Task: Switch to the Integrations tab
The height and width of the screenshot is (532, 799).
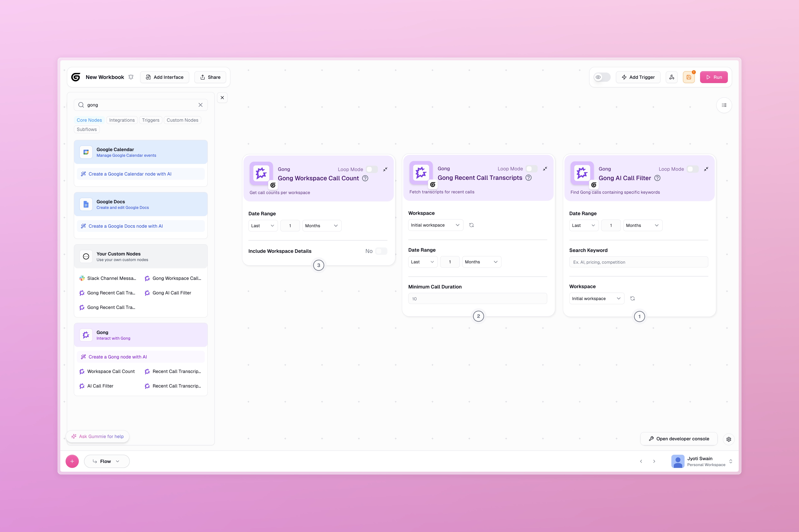Action: 122,120
